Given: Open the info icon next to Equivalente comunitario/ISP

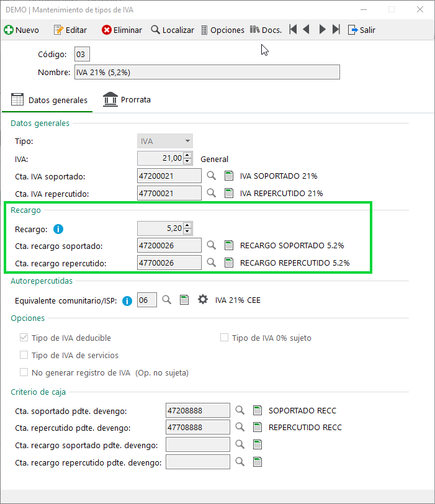Looking at the screenshot, I should tap(127, 301).
